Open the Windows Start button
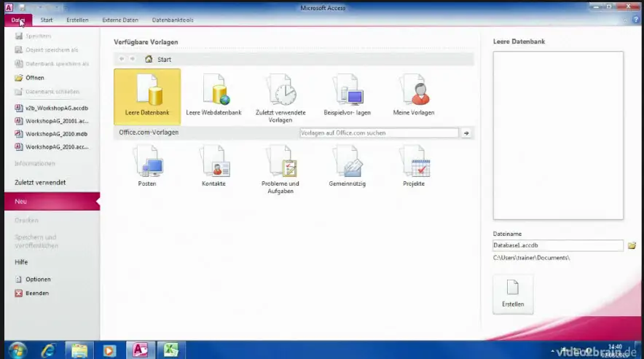 [17, 350]
